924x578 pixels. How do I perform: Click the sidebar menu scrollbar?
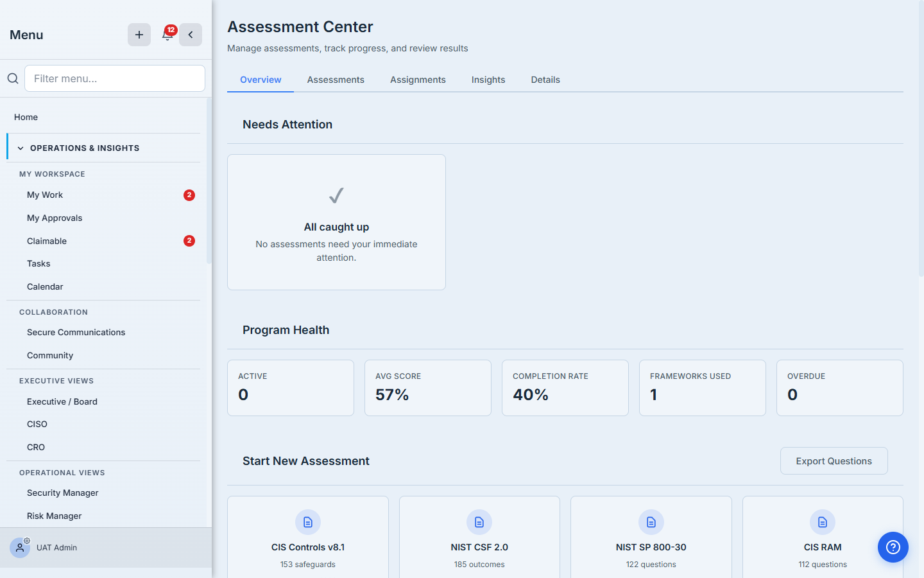click(x=209, y=180)
